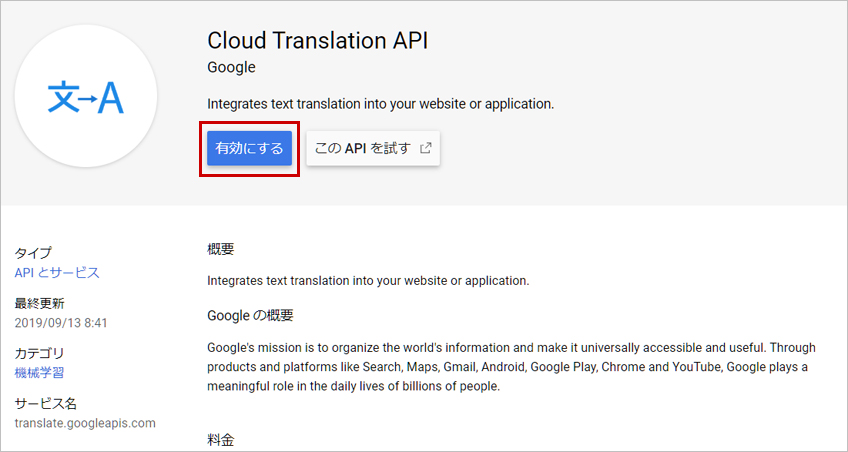Viewport: 848px width, 452px height.
Task: Click the Google publisher name under title
Action: pos(231,68)
